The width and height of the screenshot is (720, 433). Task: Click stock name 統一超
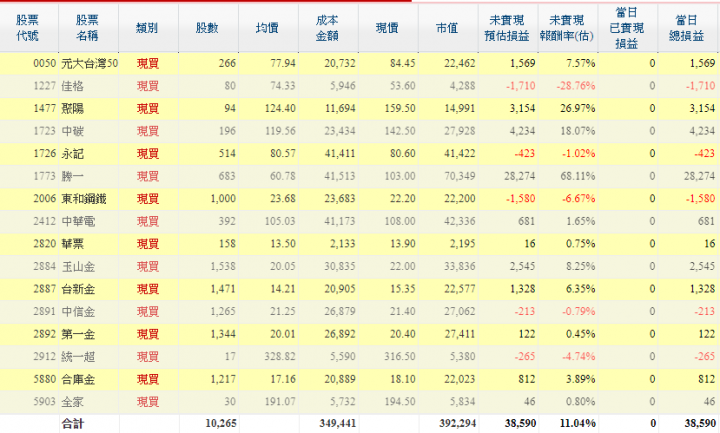tap(78, 357)
